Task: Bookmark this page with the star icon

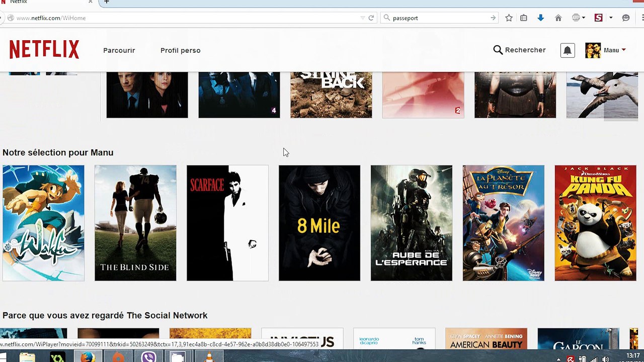Action: (x=509, y=18)
